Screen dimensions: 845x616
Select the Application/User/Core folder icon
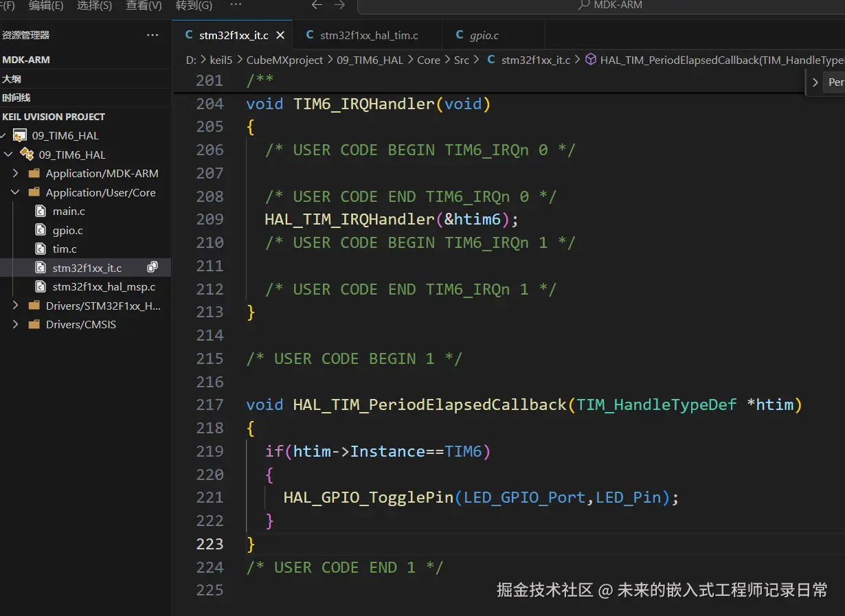coord(34,193)
